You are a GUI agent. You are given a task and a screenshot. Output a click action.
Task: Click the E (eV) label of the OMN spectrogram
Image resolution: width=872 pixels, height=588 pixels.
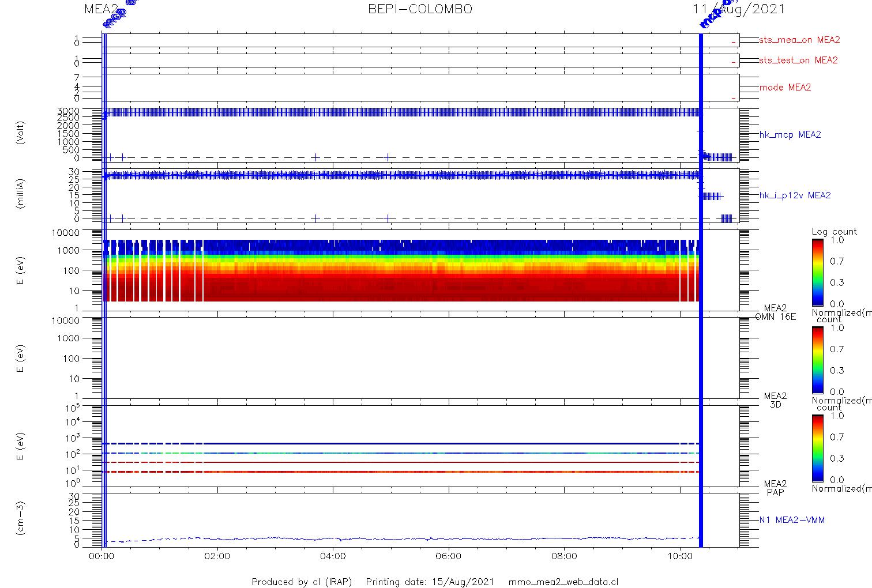coord(21,272)
